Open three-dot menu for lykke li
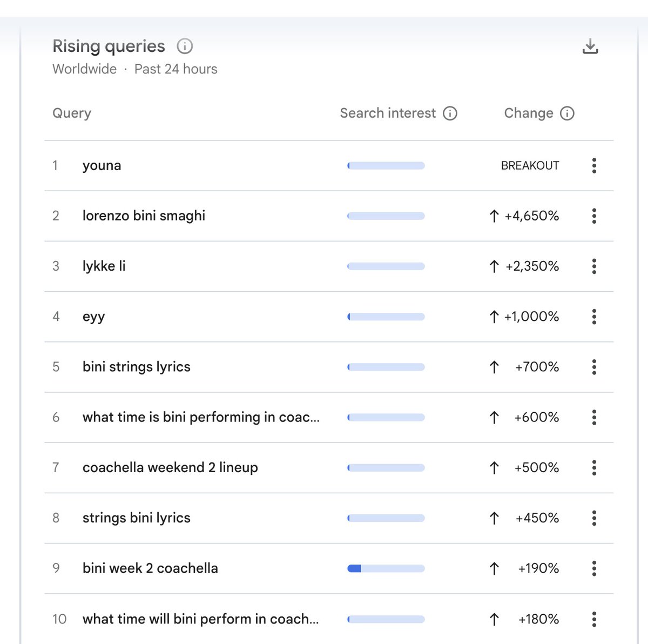 click(x=594, y=266)
